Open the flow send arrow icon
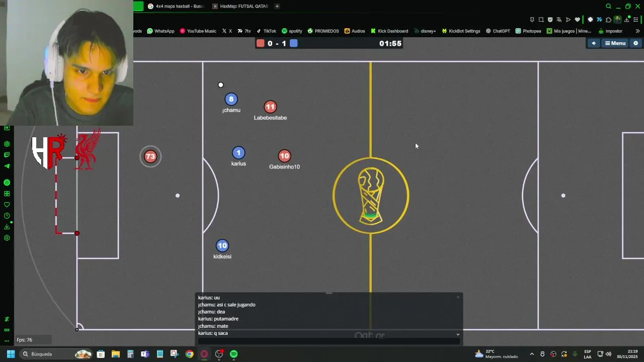This screenshot has height=362, width=644. (568, 20)
